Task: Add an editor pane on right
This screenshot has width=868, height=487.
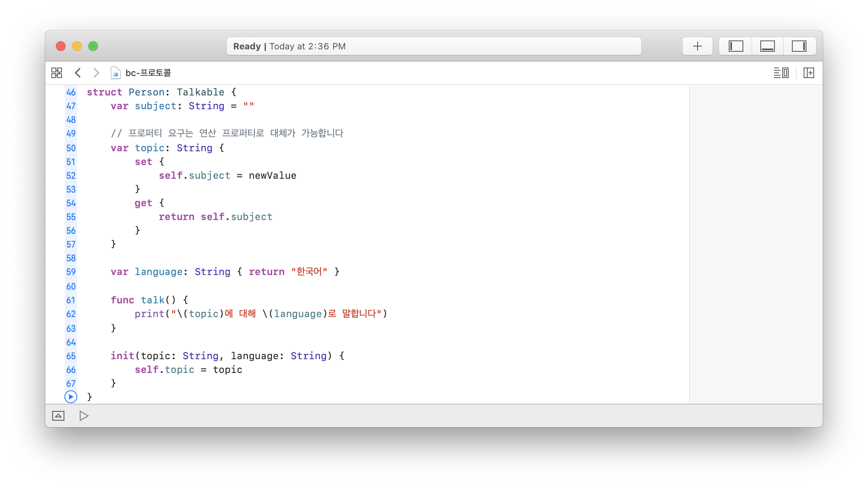Action: (808, 73)
